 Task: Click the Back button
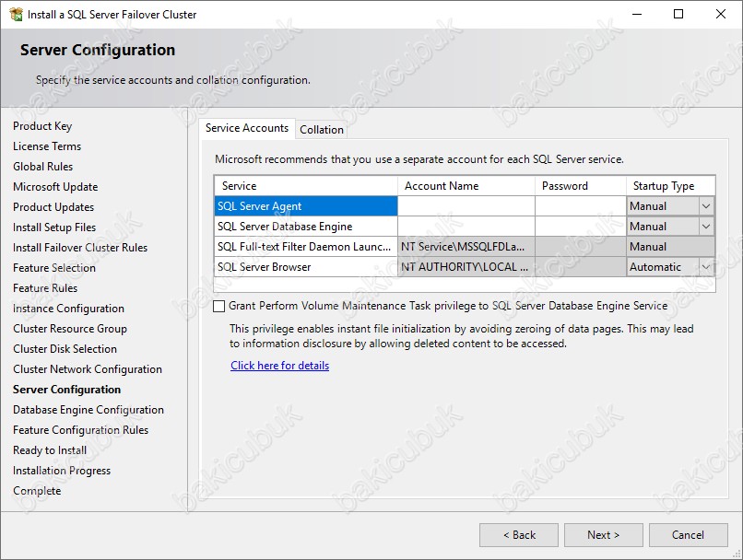(519, 535)
